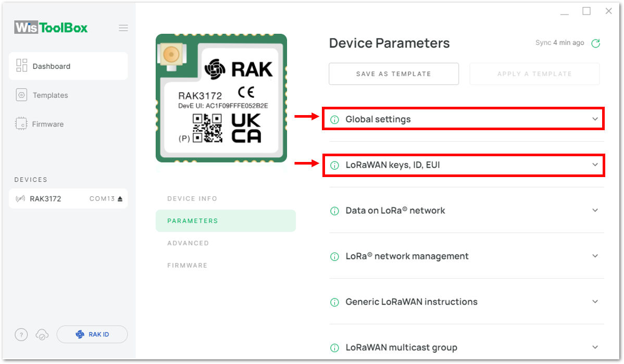Select RAK3172 module image
This screenshot has height=364, width=624.
tap(221, 98)
